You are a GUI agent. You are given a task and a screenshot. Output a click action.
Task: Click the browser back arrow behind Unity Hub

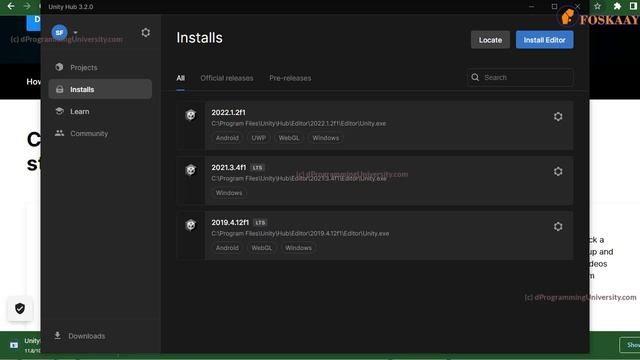click(x=11, y=6)
